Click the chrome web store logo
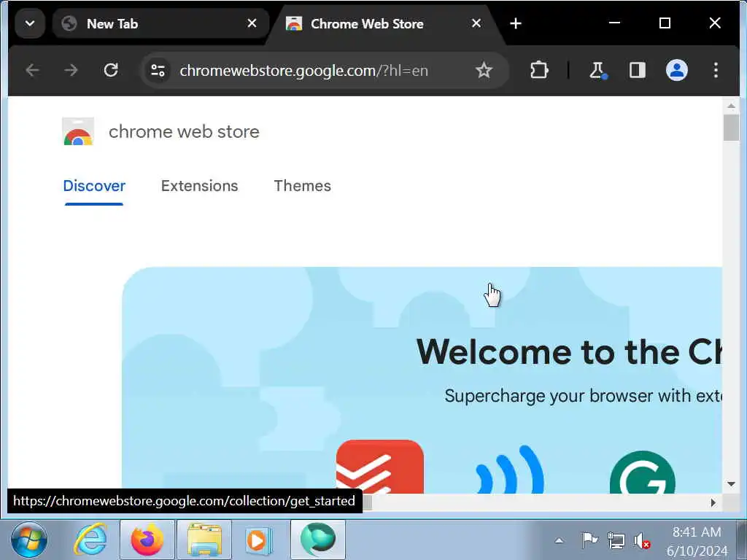 78,131
